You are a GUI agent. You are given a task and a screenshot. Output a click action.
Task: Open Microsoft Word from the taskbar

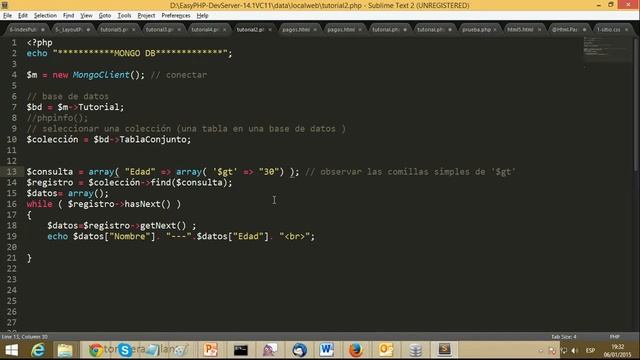(327, 350)
